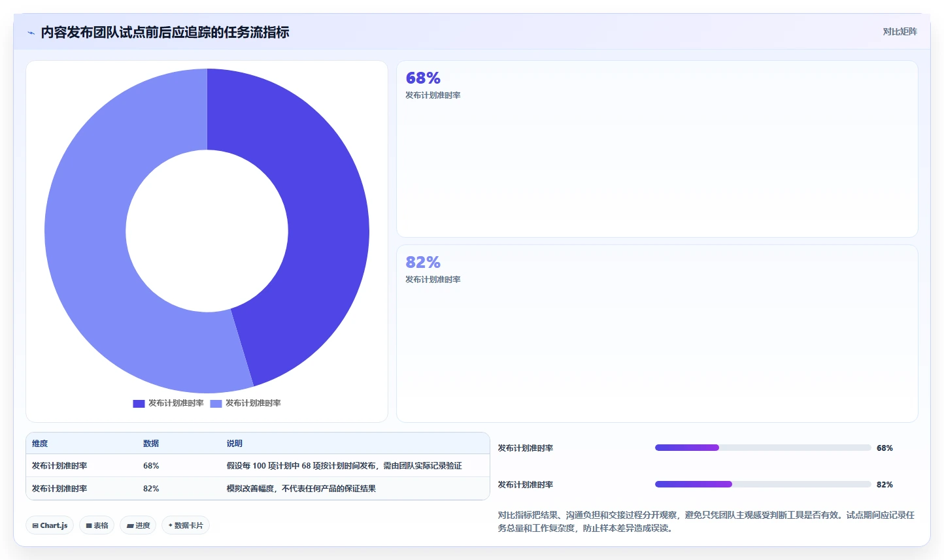
Task: Click the 68% value beside the progress bar
Action: pos(885,448)
